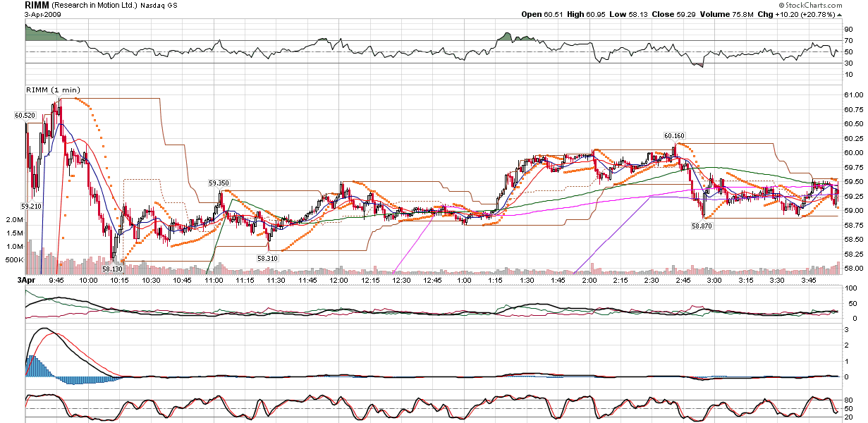Click the '3-Apr-2009' date label

pos(42,14)
